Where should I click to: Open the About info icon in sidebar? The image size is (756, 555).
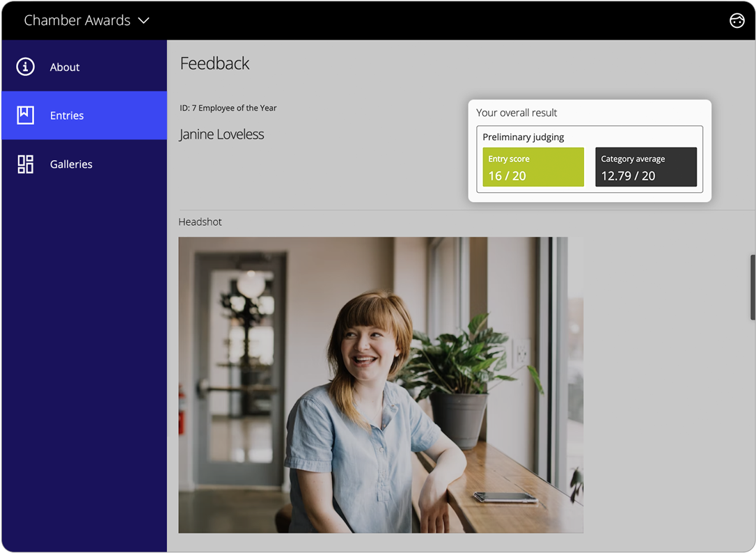[26, 67]
